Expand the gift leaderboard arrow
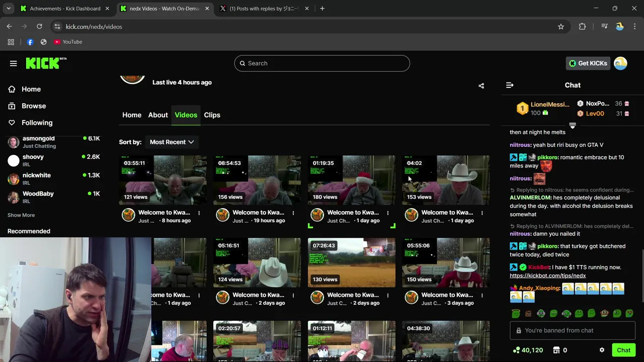 (573, 126)
